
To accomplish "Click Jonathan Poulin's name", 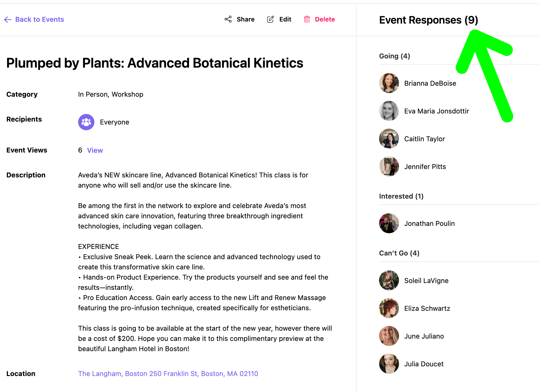I will tap(429, 224).
